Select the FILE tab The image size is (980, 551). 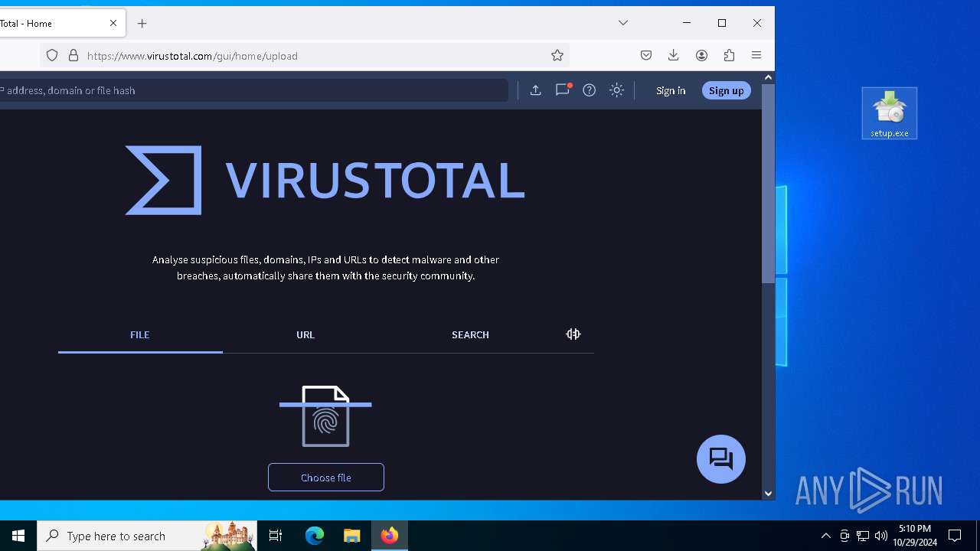coord(140,335)
